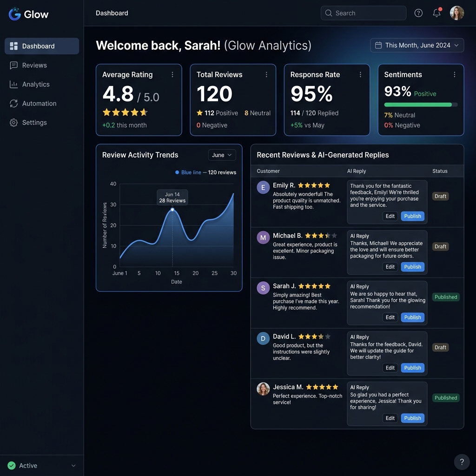Click the Status column header

[x=440, y=171]
